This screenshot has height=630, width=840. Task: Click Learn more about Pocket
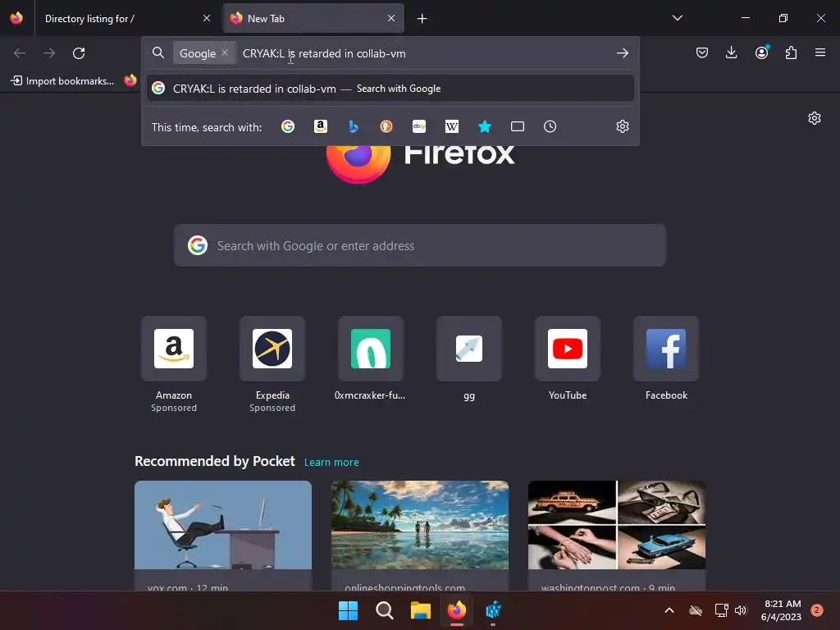point(331,462)
